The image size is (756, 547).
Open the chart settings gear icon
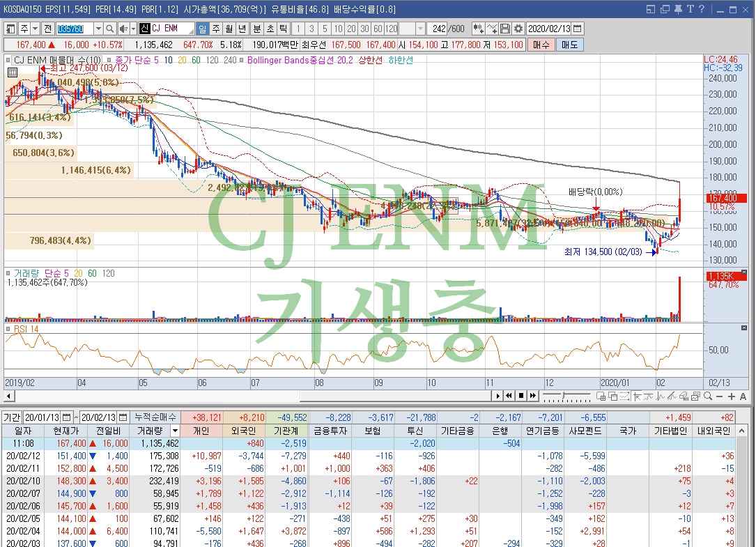point(518,29)
